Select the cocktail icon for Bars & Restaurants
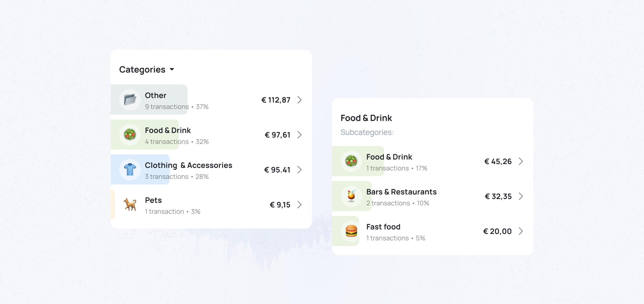The height and width of the screenshot is (304, 644). pos(351,196)
